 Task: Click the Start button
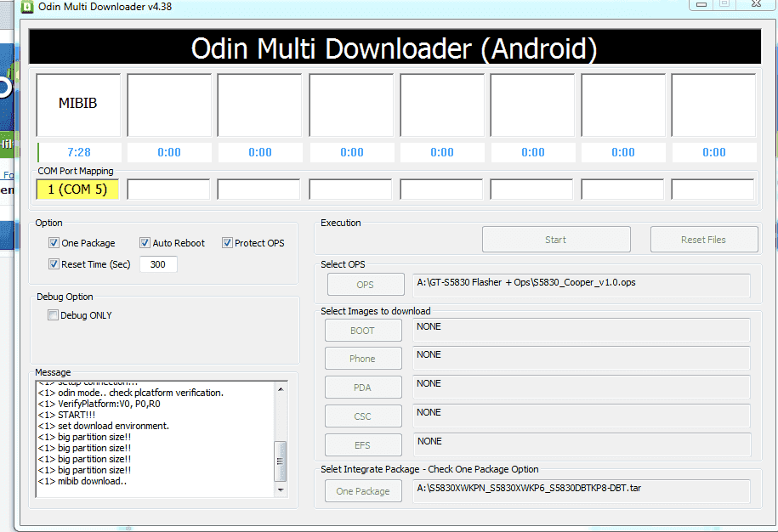click(x=556, y=240)
